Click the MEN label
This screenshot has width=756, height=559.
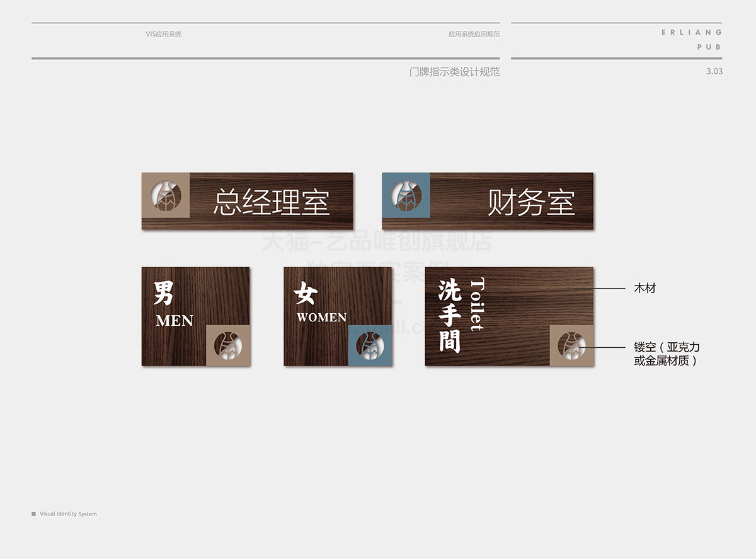[175, 321]
